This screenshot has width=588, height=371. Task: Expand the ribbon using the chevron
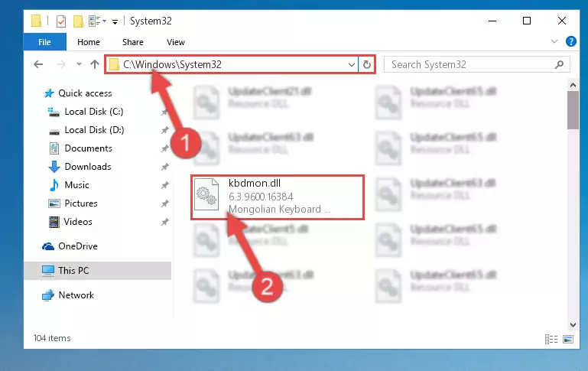[x=554, y=41]
